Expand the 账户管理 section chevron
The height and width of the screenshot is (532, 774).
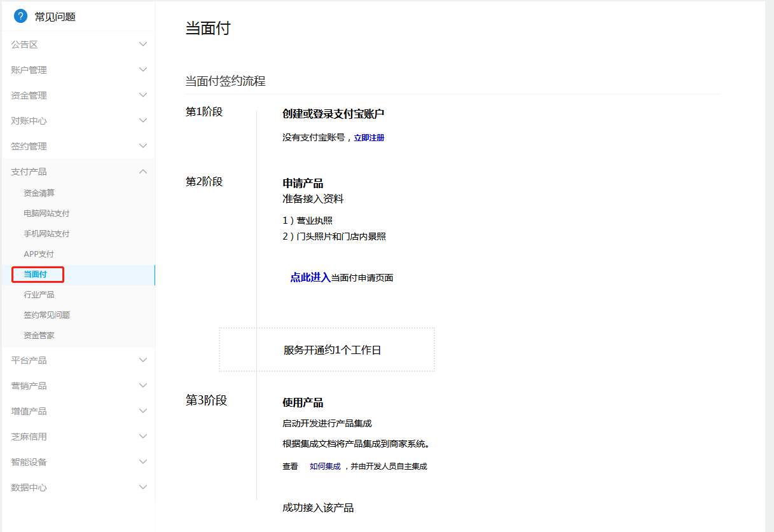point(143,69)
